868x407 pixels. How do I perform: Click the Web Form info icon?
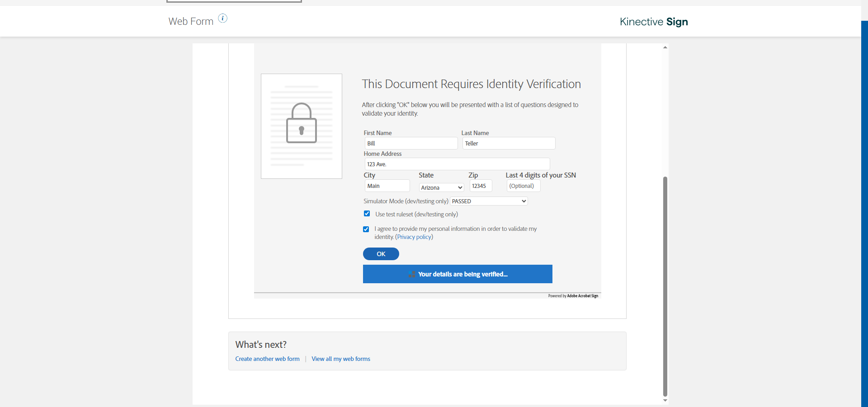pos(223,18)
